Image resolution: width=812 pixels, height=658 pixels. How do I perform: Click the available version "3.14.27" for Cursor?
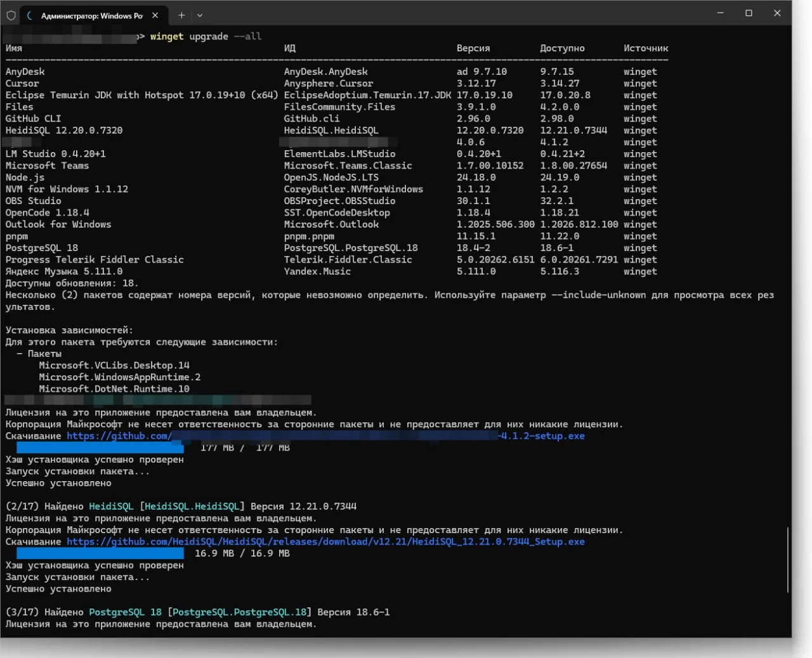[560, 83]
